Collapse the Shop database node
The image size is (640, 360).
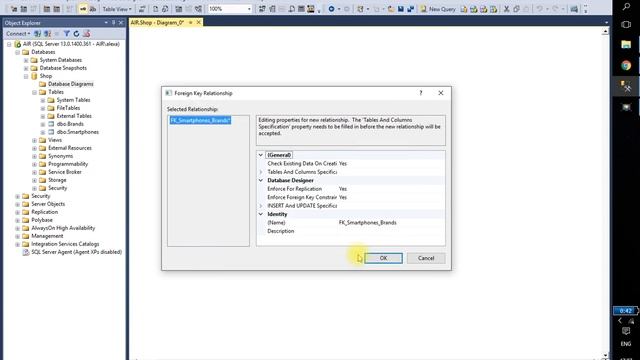(x=26, y=76)
